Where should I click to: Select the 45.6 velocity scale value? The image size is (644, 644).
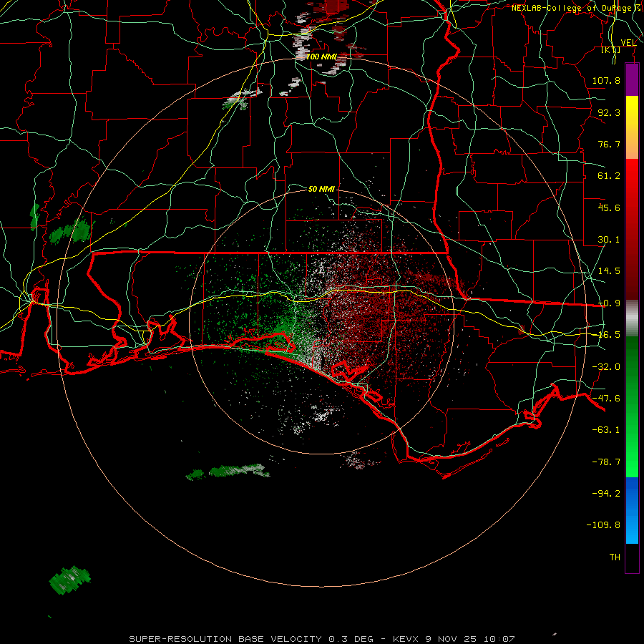pyautogui.click(x=609, y=208)
